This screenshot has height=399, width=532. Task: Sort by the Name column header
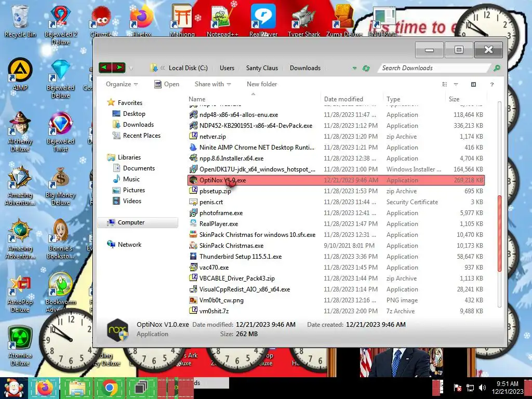coord(197,99)
